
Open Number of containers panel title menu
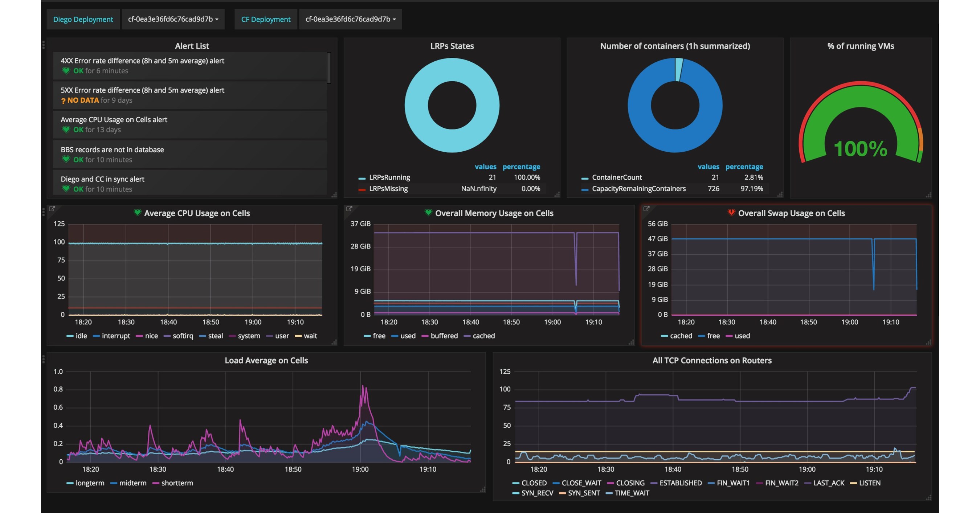click(675, 46)
